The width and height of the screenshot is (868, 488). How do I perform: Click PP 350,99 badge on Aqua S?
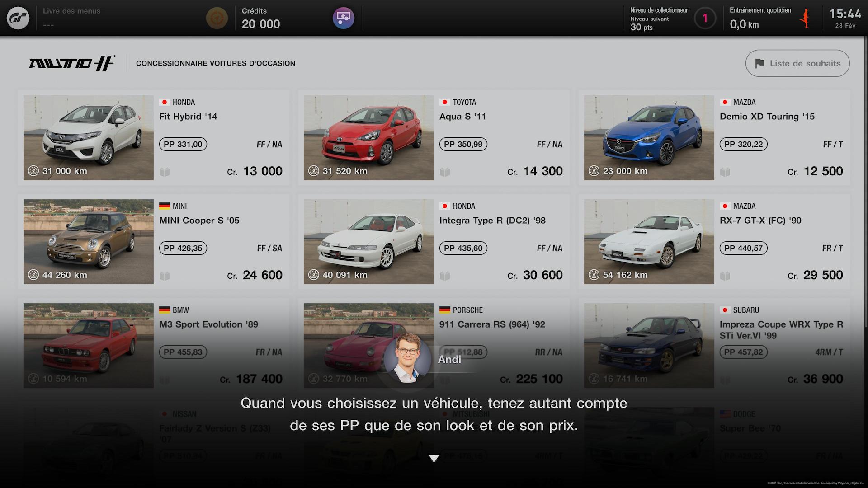463,144
